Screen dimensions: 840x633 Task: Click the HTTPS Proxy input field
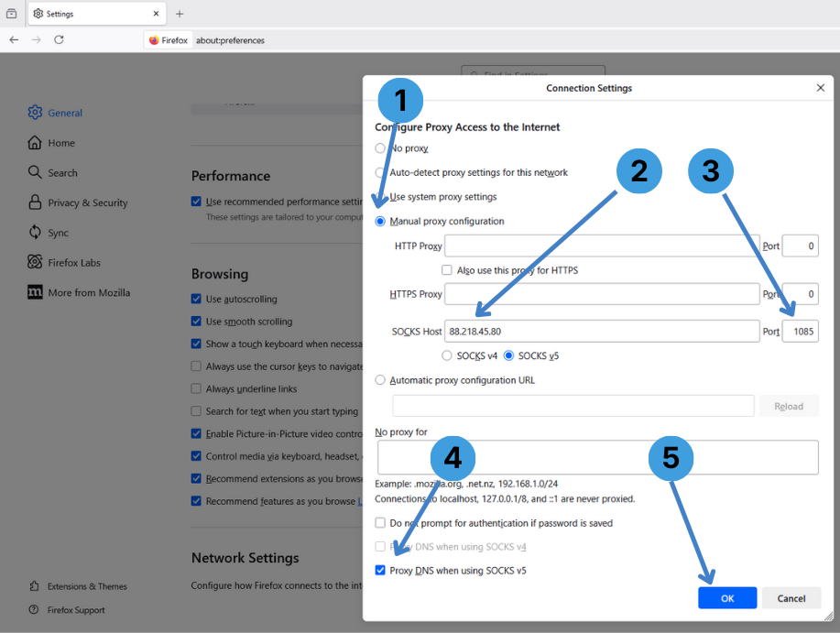(602, 294)
